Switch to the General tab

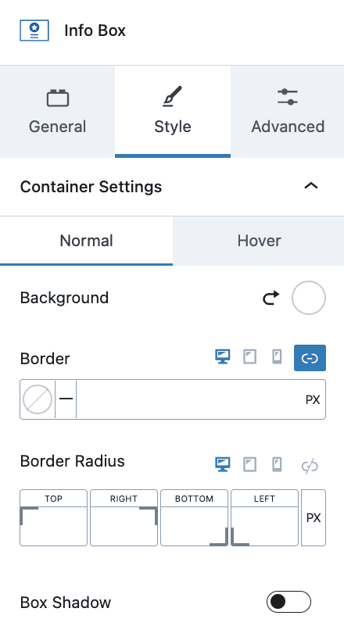(x=58, y=111)
